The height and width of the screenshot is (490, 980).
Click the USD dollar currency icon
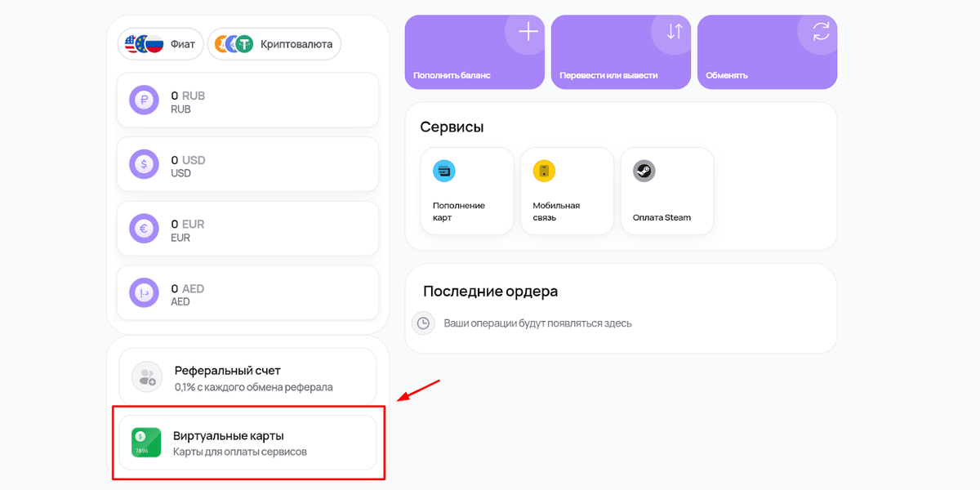[144, 163]
